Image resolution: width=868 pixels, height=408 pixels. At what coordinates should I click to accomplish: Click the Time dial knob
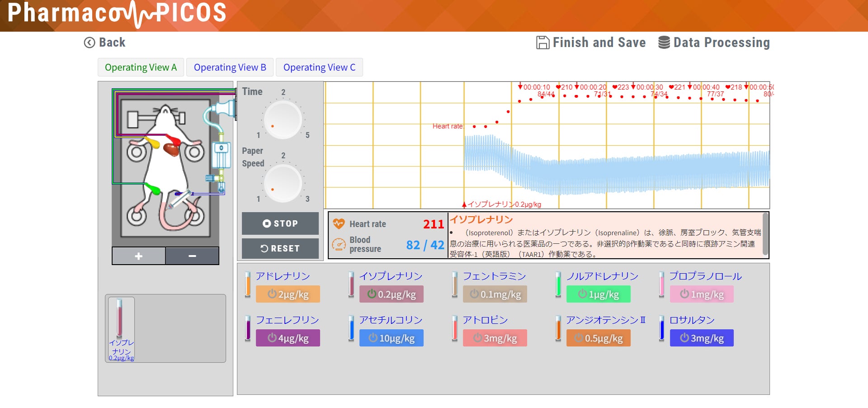(x=283, y=120)
